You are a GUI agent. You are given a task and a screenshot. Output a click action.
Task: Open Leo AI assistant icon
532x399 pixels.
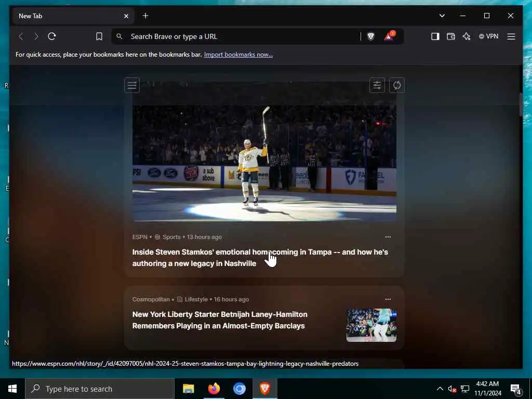467,36
